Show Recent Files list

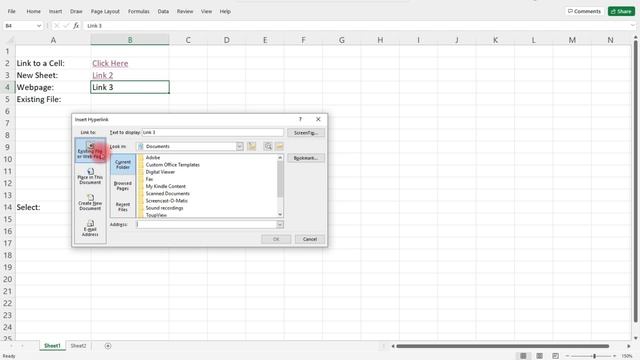click(122, 207)
